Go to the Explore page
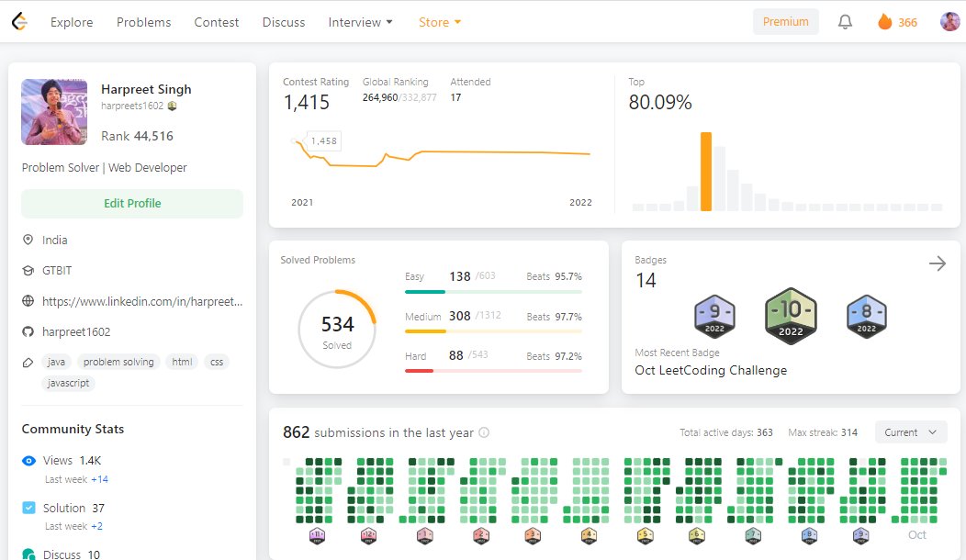Image resolution: width=966 pixels, height=560 pixels. [72, 22]
